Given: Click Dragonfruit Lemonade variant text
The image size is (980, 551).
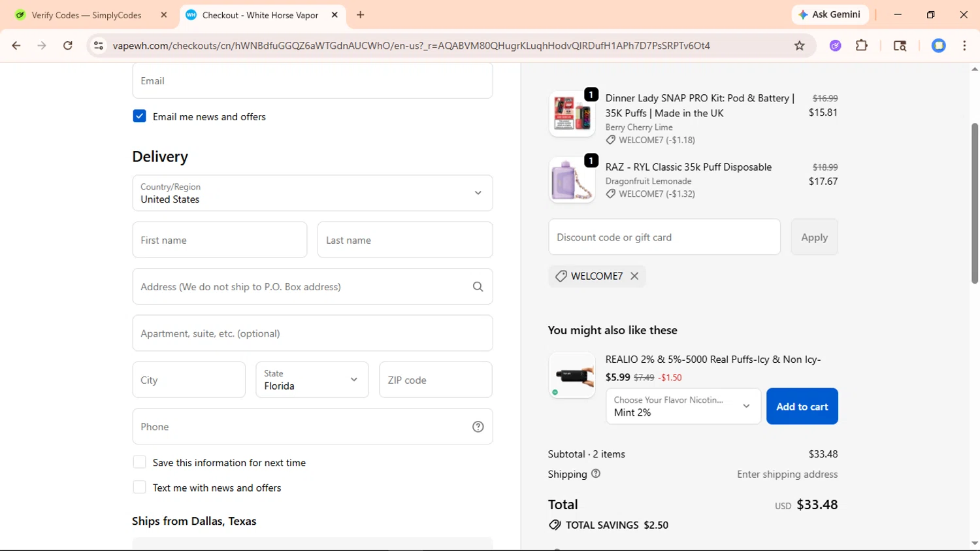Looking at the screenshot, I should [x=648, y=181].
